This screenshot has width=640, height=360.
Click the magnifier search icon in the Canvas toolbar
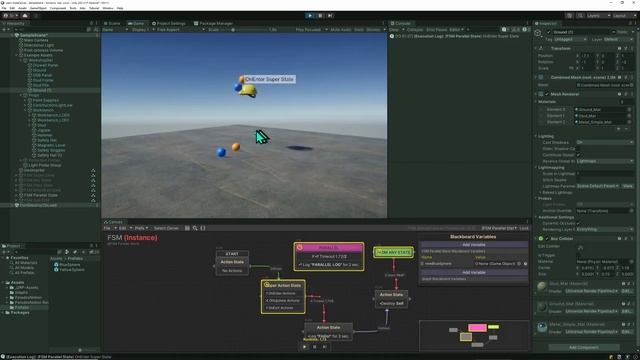coord(195,228)
